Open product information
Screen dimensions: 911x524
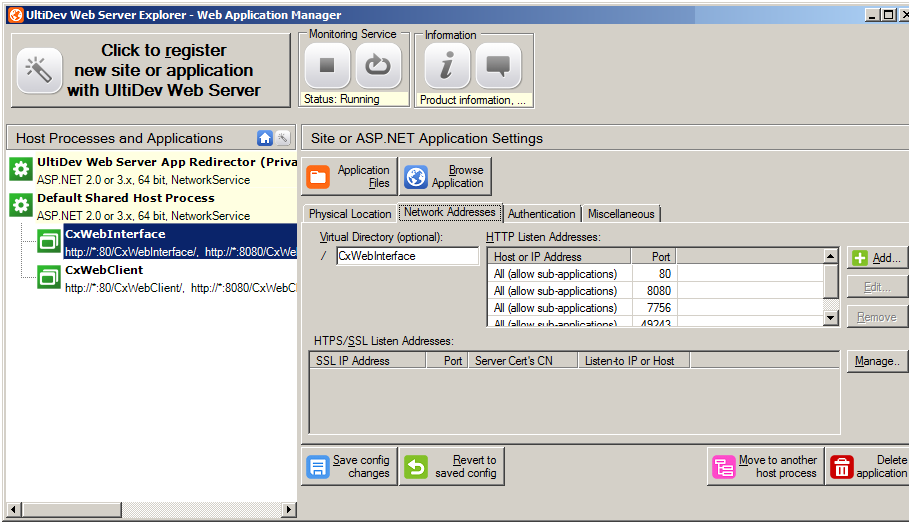[x=447, y=66]
